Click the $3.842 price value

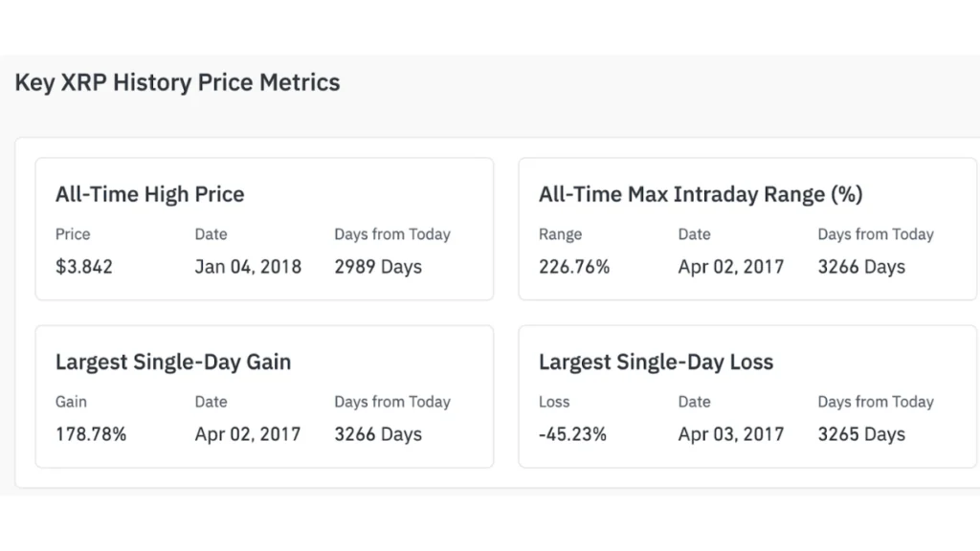pyautogui.click(x=83, y=267)
